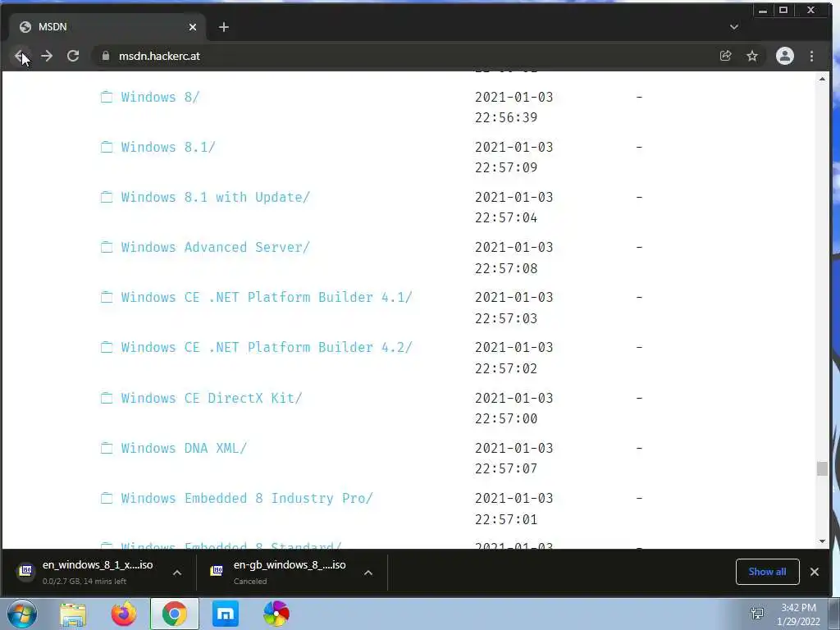Open the Windows 8.1/ folder link

coord(168,147)
